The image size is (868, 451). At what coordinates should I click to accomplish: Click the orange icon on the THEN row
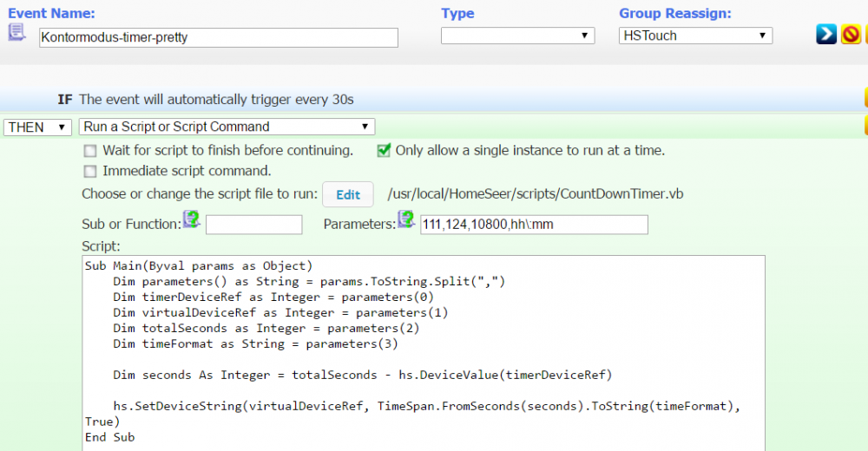tap(865, 127)
